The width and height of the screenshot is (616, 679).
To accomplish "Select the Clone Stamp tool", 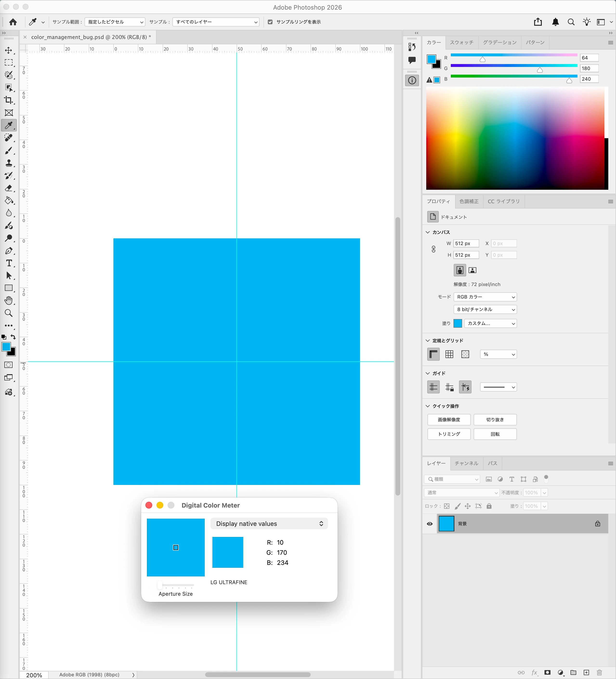I will pyautogui.click(x=9, y=163).
